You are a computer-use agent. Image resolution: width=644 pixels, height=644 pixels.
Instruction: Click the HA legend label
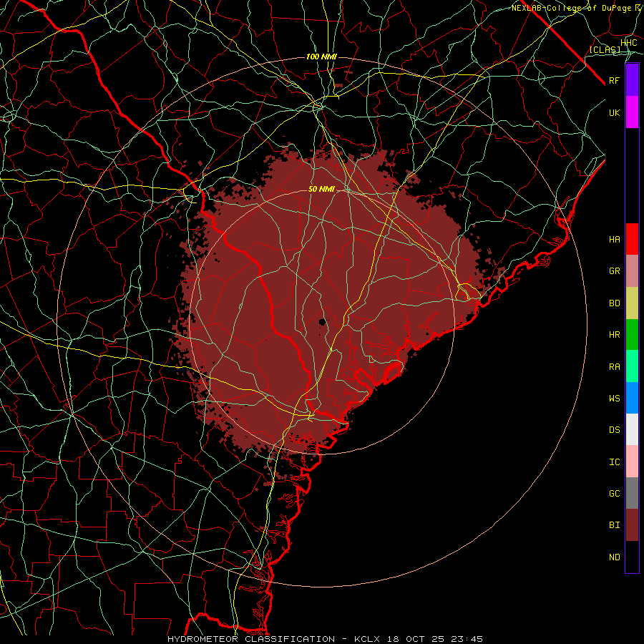(x=615, y=239)
